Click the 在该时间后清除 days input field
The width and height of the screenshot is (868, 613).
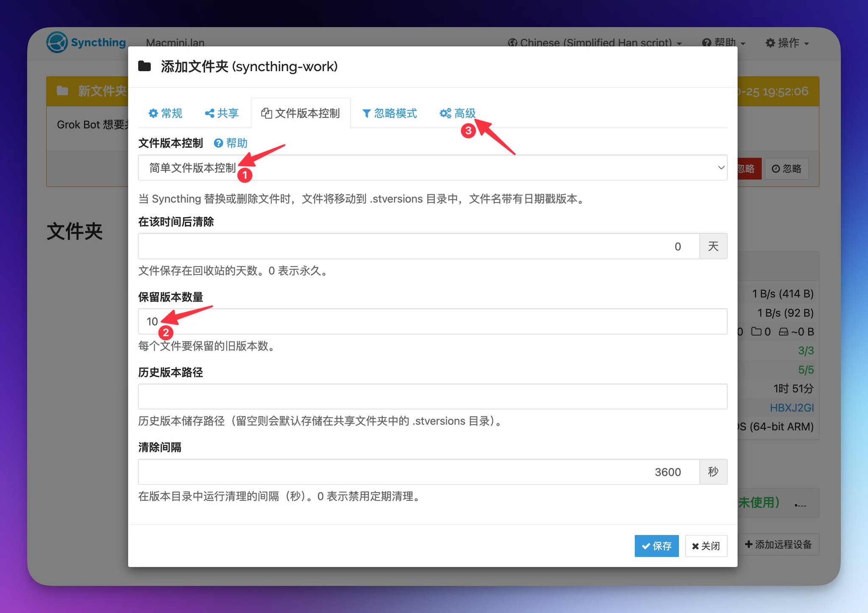(x=419, y=246)
